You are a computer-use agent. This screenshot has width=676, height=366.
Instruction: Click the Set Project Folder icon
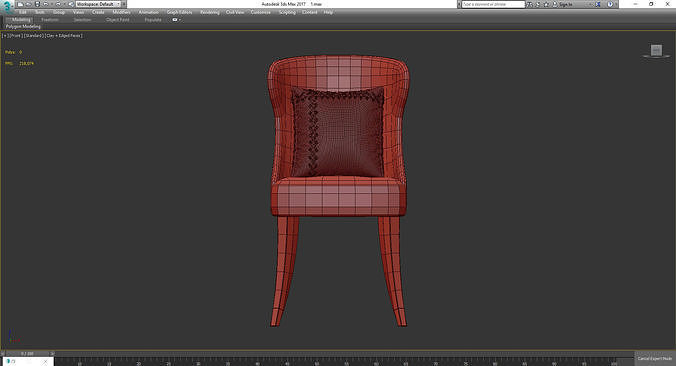(x=71, y=4)
